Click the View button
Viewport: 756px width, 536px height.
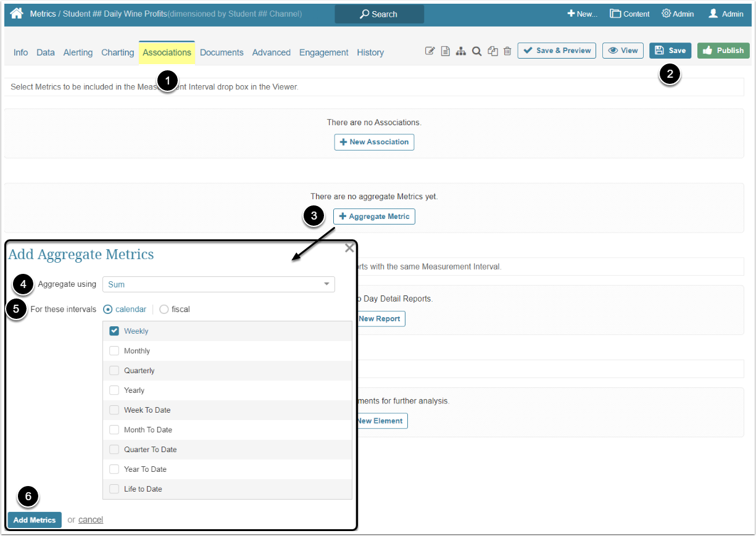coord(623,51)
